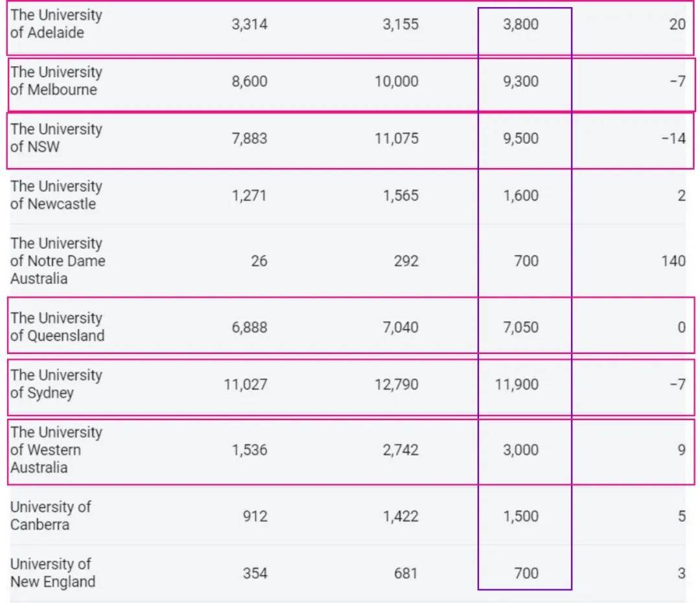Click the 11,075 figure in NSW row
Image resolution: width=700 pixels, height=603 pixels.
pyautogui.click(x=397, y=139)
